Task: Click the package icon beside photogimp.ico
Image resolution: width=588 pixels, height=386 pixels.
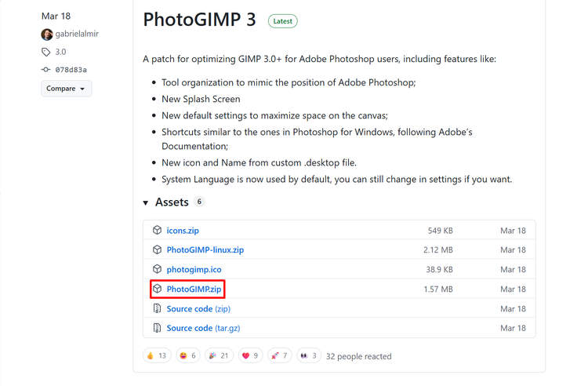Action: tap(157, 270)
